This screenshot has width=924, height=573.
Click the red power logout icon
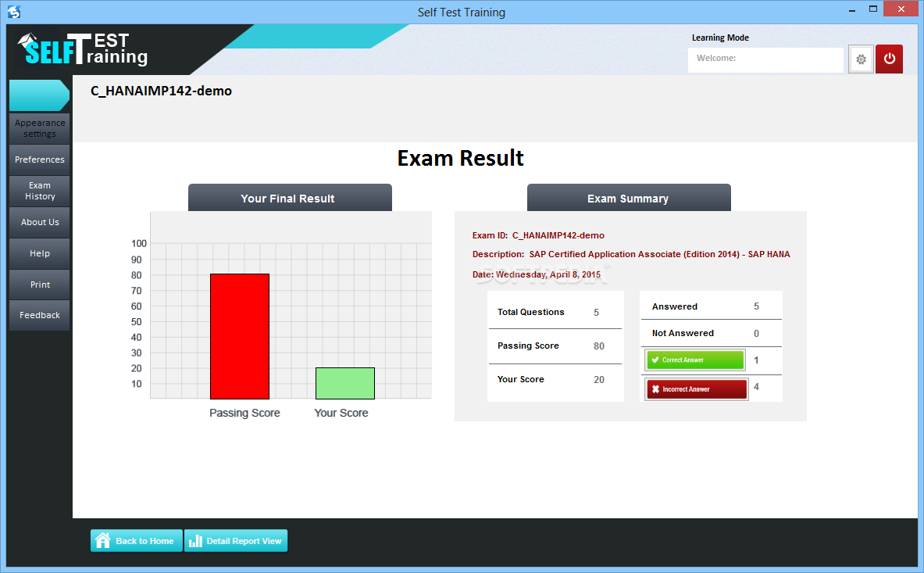click(x=889, y=59)
